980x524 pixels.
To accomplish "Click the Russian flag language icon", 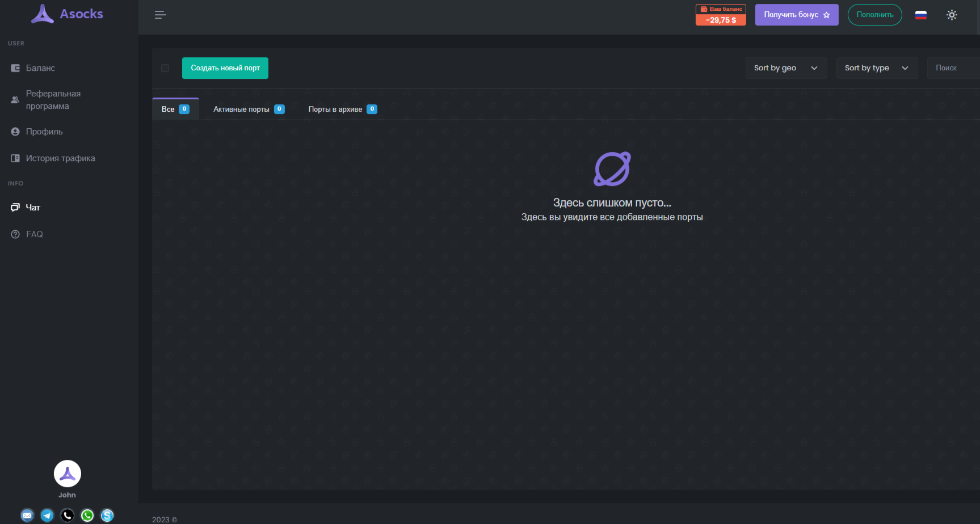I will pos(920,15).
